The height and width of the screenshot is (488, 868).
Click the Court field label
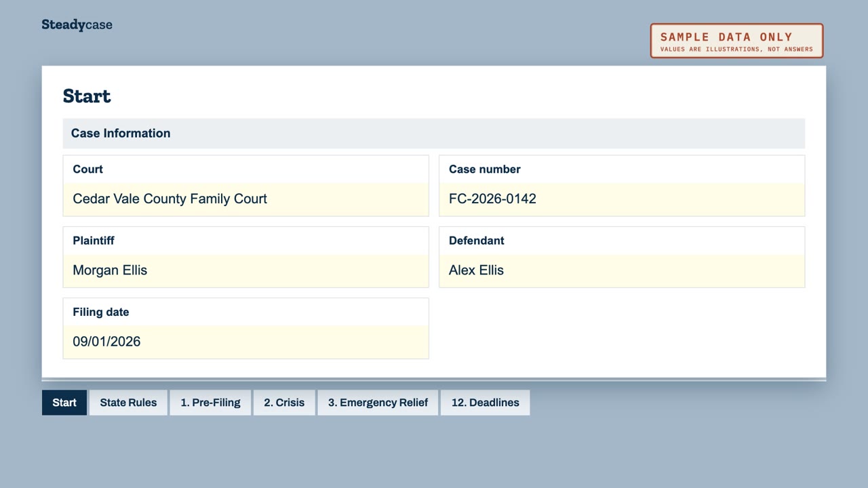click(x=88, y=169)
